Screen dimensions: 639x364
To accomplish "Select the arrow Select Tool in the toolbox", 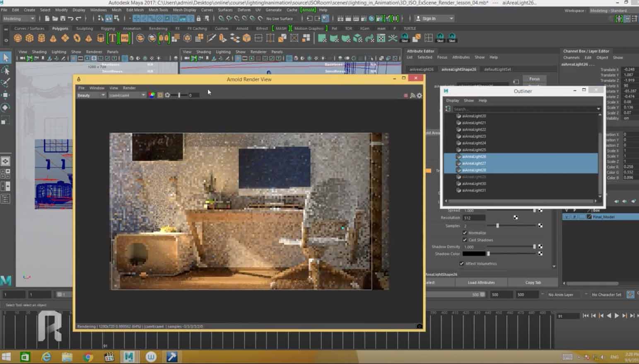I will pos(6,57).
